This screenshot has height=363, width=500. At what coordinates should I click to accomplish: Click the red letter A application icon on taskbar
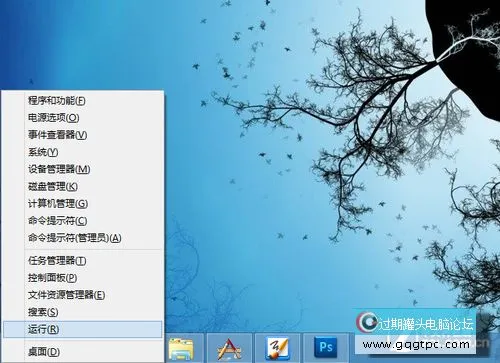(x=229, y=349)
